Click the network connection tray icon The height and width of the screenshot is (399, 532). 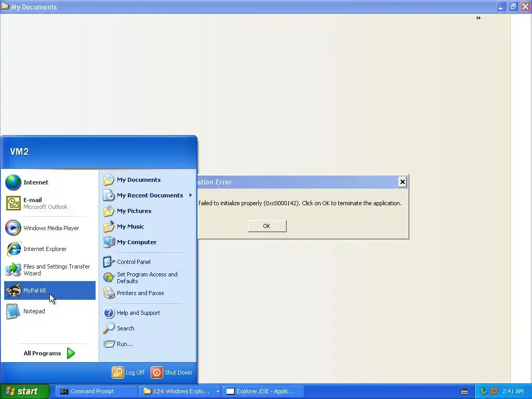coord(484,391)
